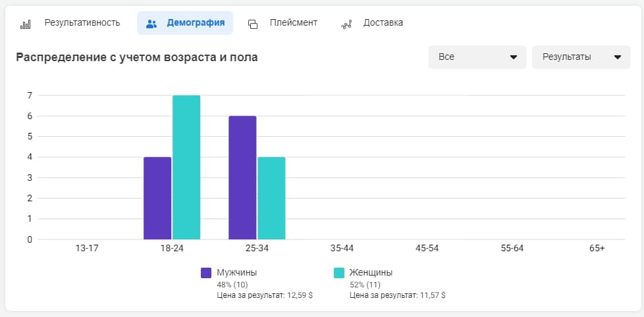
Task: Click the Y-axis value 0
Action: point(29,239)
